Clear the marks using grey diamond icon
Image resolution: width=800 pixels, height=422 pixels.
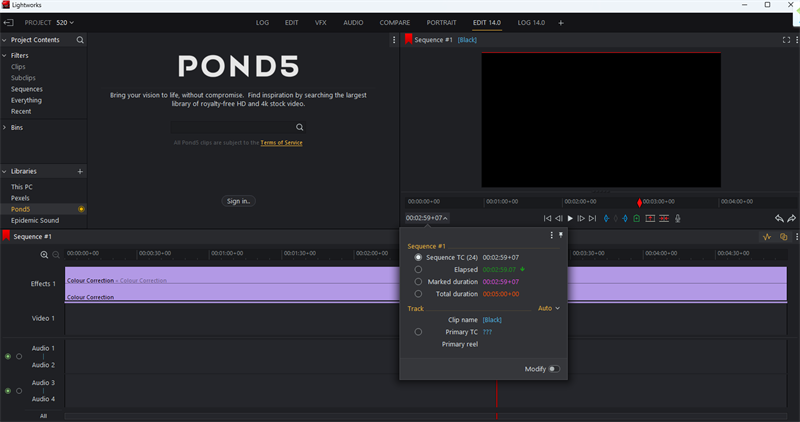coord(616,218)
